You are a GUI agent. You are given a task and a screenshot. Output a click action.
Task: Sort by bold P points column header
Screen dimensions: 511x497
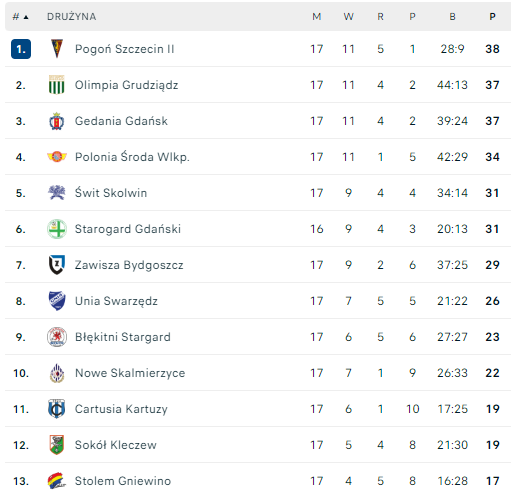(x=492, y=17)
